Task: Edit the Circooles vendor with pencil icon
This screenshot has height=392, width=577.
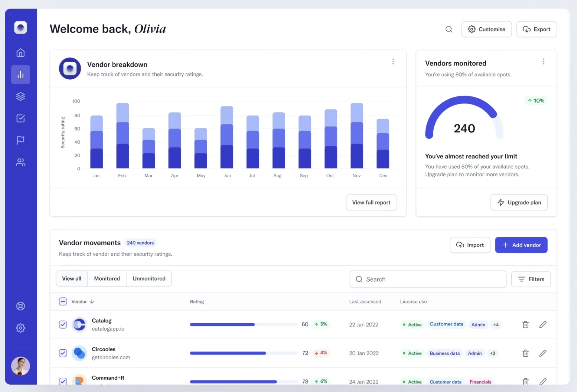Action: coord(543,353)
